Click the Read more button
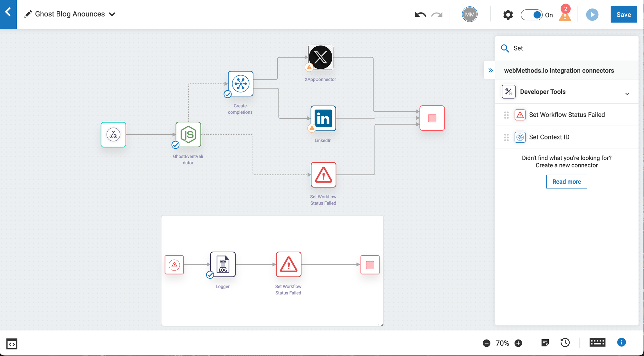 (x=566, y=182)
